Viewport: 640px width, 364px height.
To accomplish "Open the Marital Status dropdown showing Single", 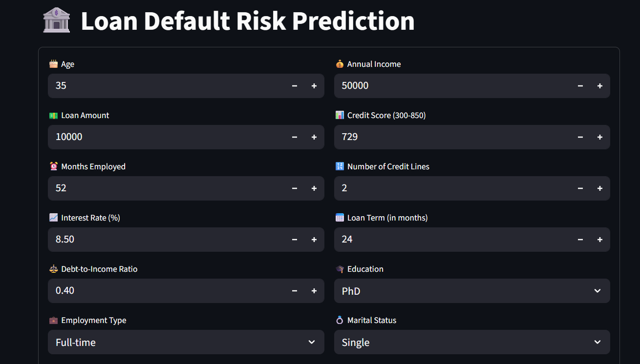I will point(471,342).
